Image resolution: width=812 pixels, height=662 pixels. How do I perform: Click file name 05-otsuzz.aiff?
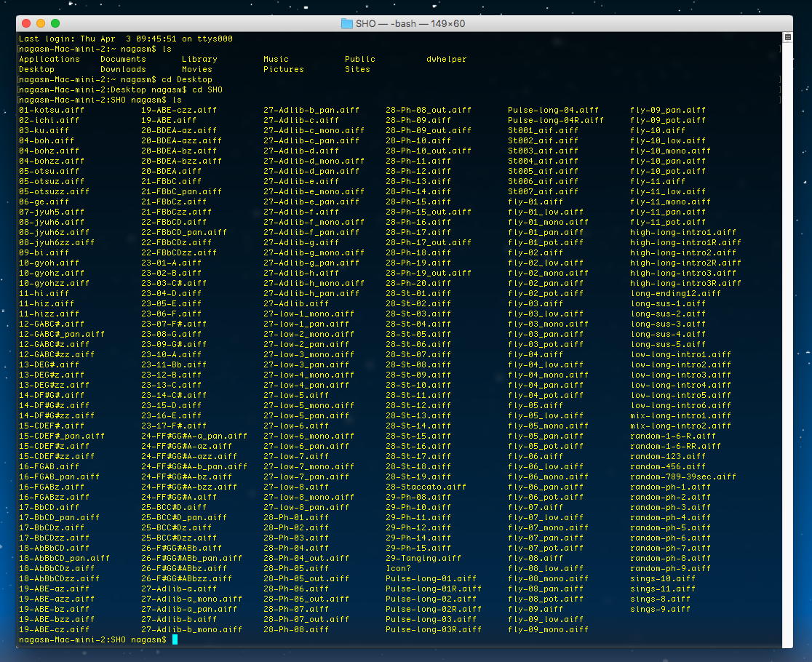click(54, 191)
